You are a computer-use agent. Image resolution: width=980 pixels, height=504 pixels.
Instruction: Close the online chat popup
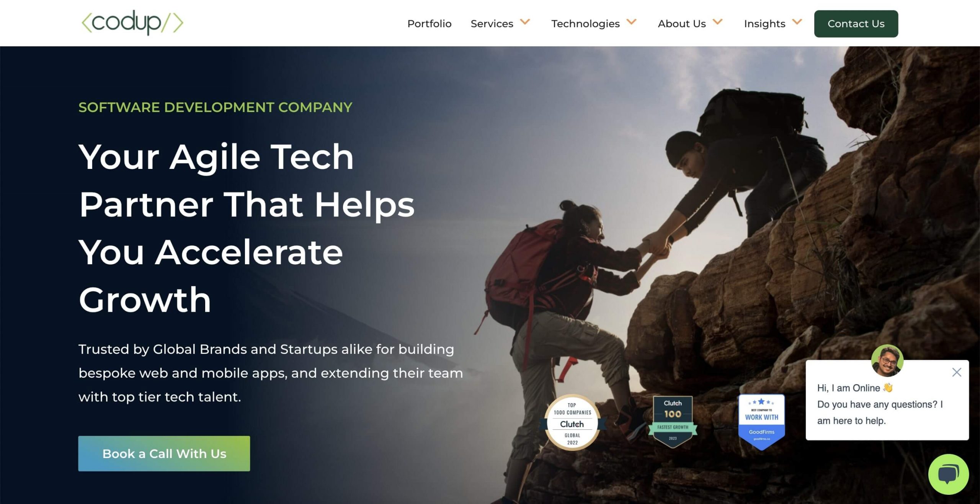[957, 372]
